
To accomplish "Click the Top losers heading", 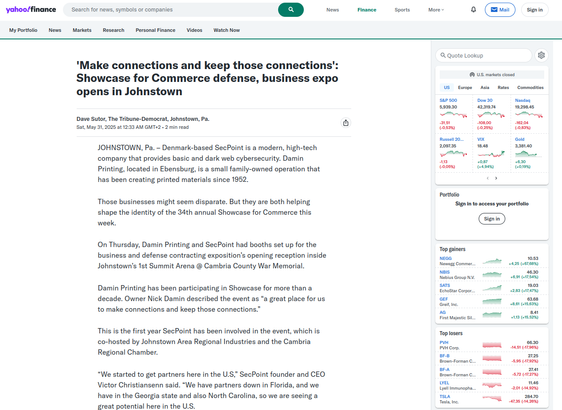I will tap(451, 333).
